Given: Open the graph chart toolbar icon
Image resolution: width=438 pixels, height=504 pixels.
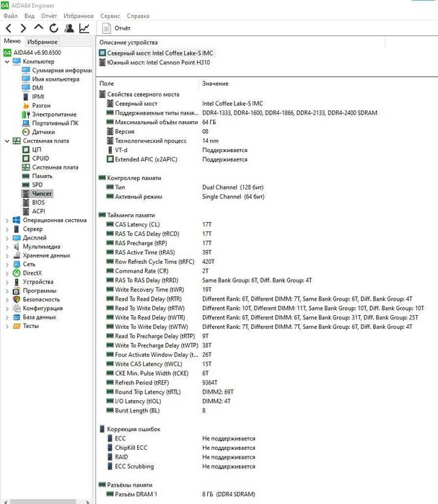Looking at the screenshot, I should [x=84, y=28].
